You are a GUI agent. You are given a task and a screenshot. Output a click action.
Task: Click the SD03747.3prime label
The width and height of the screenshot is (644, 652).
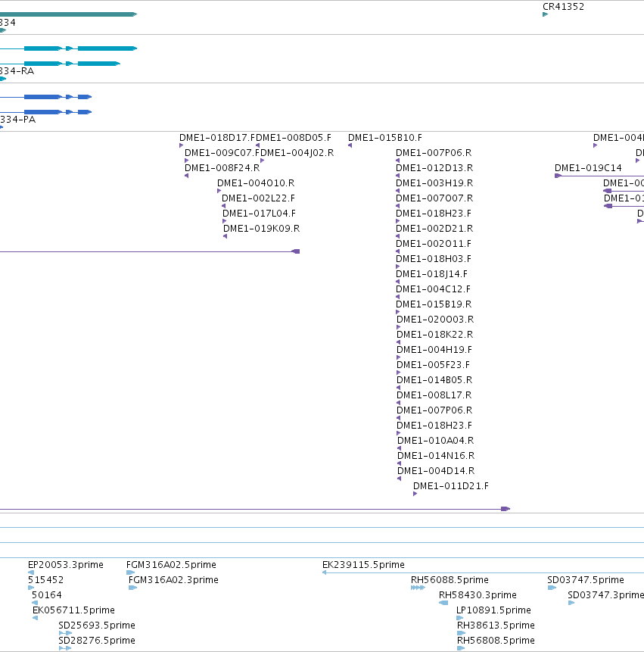point(605,595)
